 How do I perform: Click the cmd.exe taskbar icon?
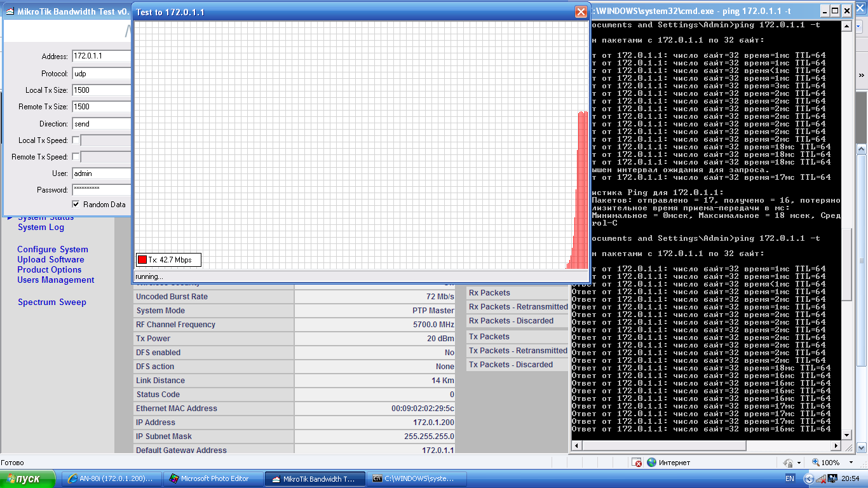(377, 478)
